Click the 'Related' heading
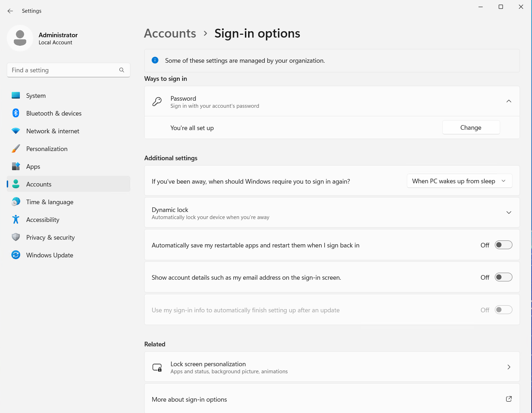532x413 pixels. [x=155, y=344]
